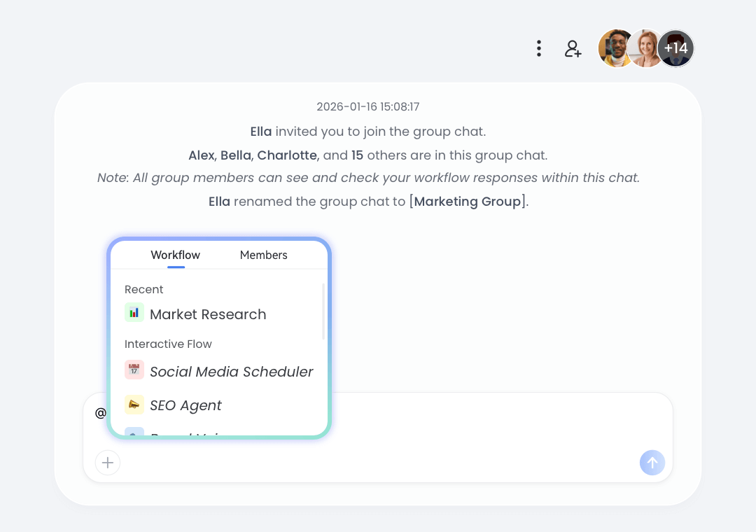Click the add member icon
This screenshot has width=756, height=532.
click(x=573, y=48)
